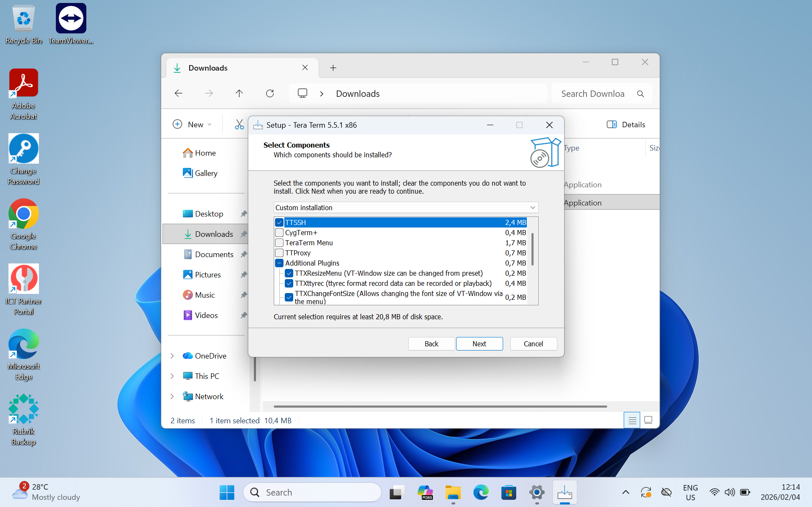Open Microsoft Store from the taskbar
This screenshot has height=507, width=812.
click(508, 492)
